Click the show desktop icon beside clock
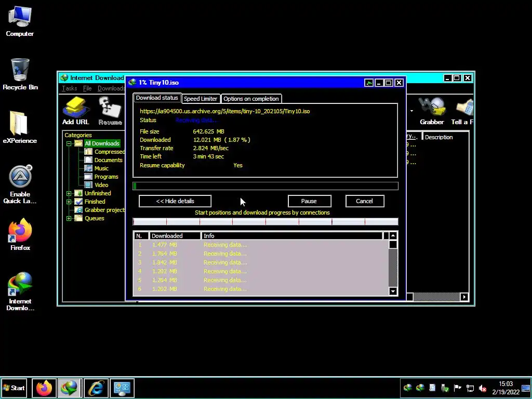The image size is (532, 399). pos(526,388)
